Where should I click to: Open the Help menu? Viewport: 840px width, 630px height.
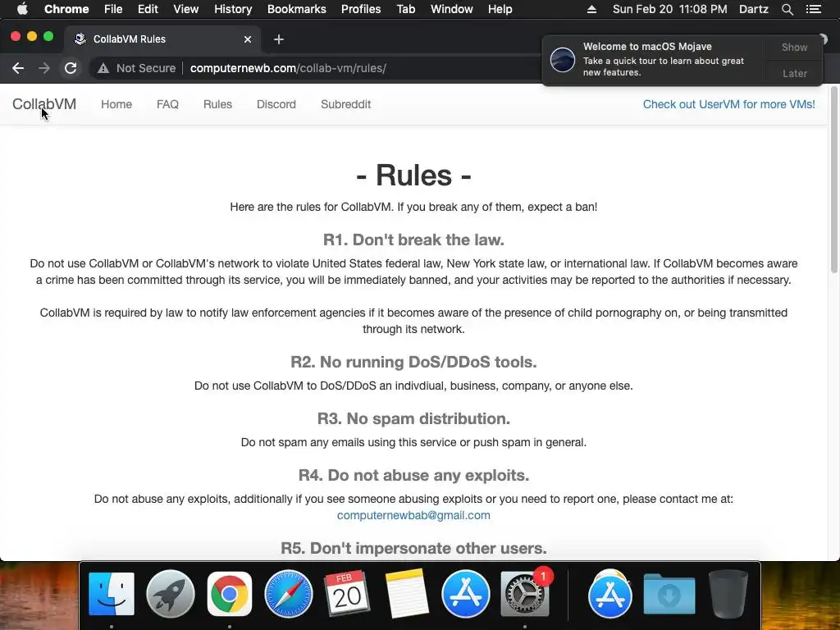click(500, 9)
